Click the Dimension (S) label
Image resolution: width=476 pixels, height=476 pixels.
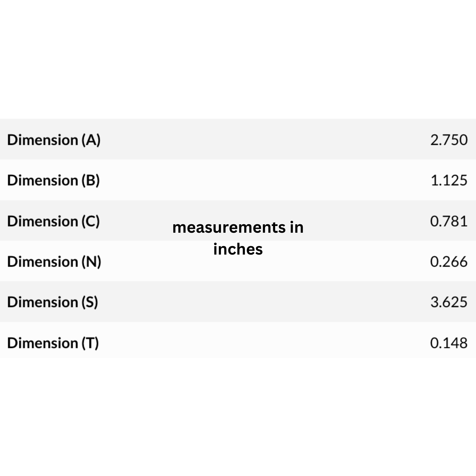[52, 302]
